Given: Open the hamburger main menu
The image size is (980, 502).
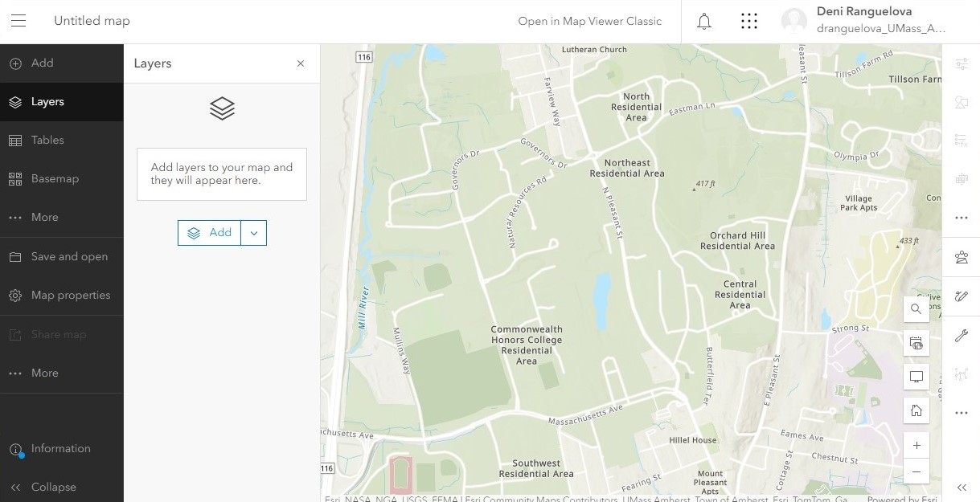Looking at the screenshot, I should click(18, 21).
